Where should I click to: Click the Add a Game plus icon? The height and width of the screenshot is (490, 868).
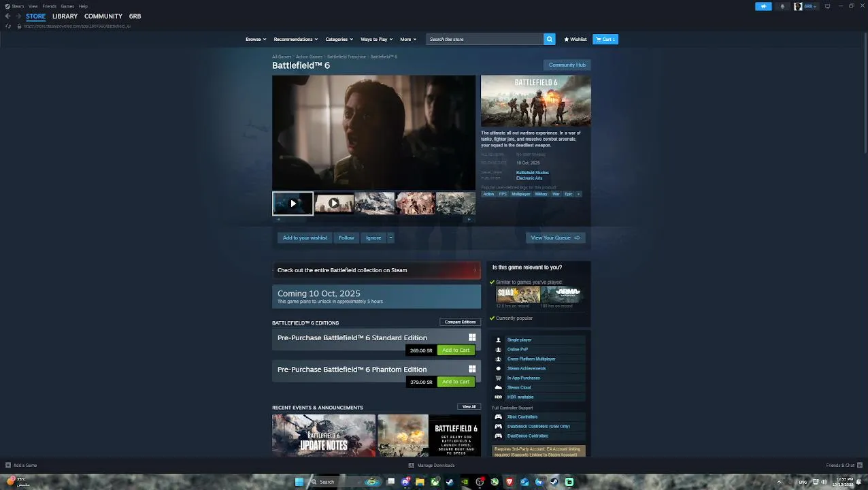tap(8, 465)
